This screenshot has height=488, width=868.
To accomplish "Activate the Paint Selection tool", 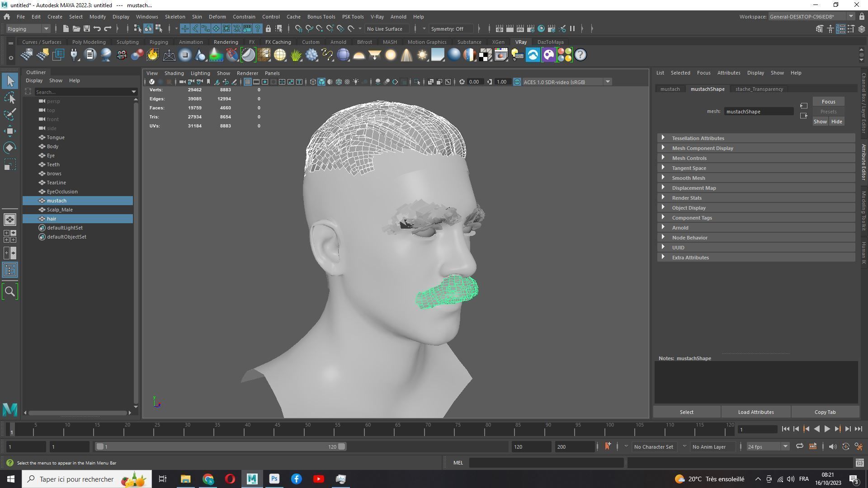I will click(x=10, y=114).
